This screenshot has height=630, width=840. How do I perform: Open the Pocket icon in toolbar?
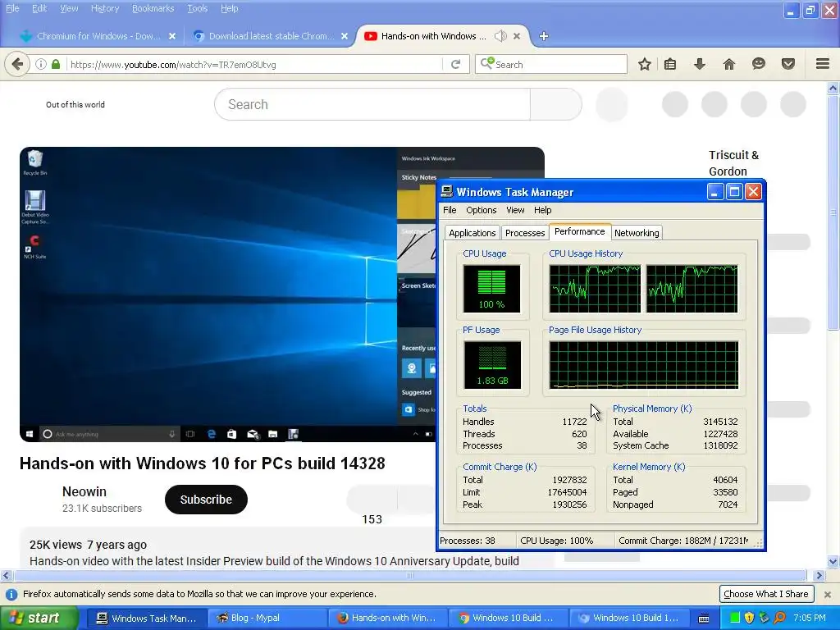788,64
